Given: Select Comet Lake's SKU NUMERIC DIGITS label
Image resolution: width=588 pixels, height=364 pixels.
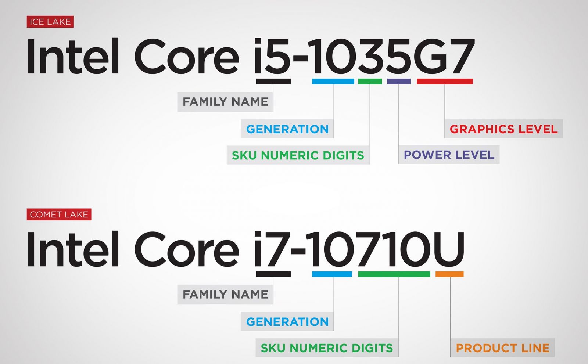Looking at the screenshot, I should pos(327,348).
